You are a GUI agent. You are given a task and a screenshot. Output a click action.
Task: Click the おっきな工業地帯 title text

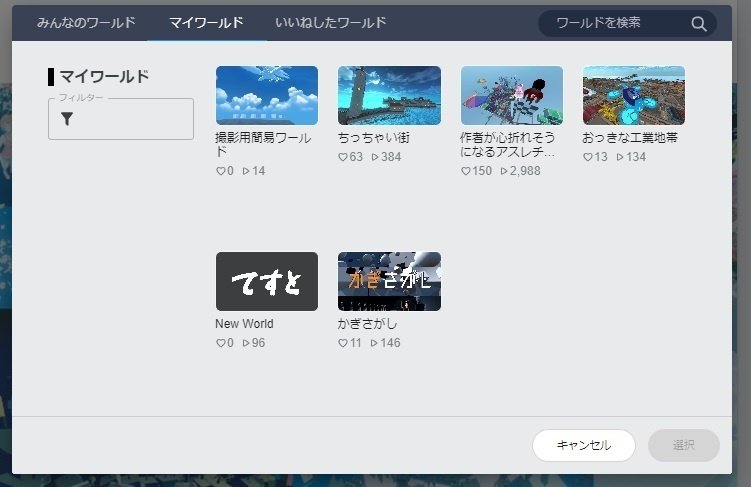(x=630, y=138)
